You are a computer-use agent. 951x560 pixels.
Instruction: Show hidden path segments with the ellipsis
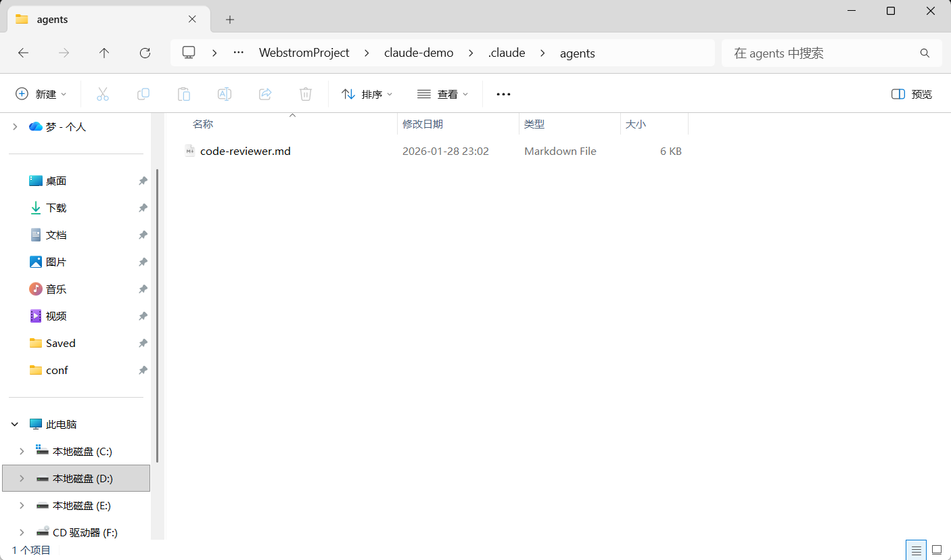[238, 53]
